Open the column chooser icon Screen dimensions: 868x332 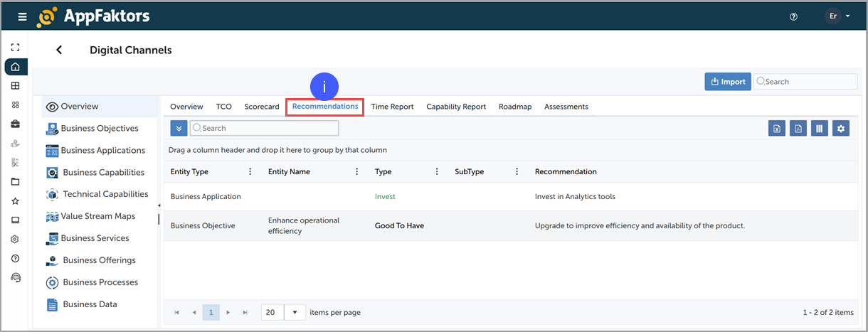(x=820, y=129)
